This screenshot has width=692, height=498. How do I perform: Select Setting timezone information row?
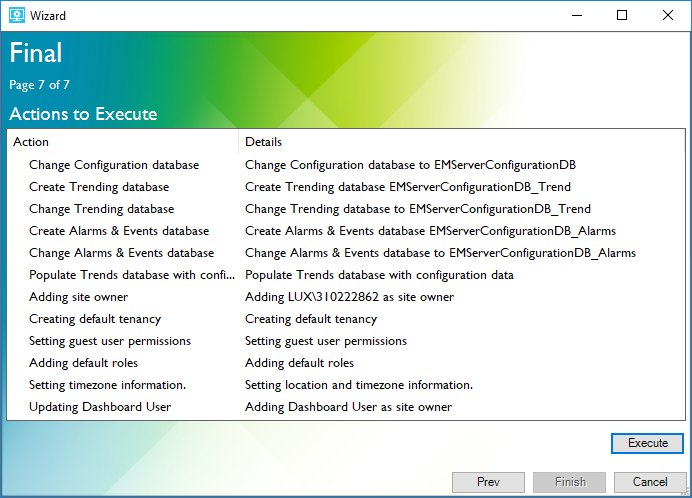(x=107, y=385)
